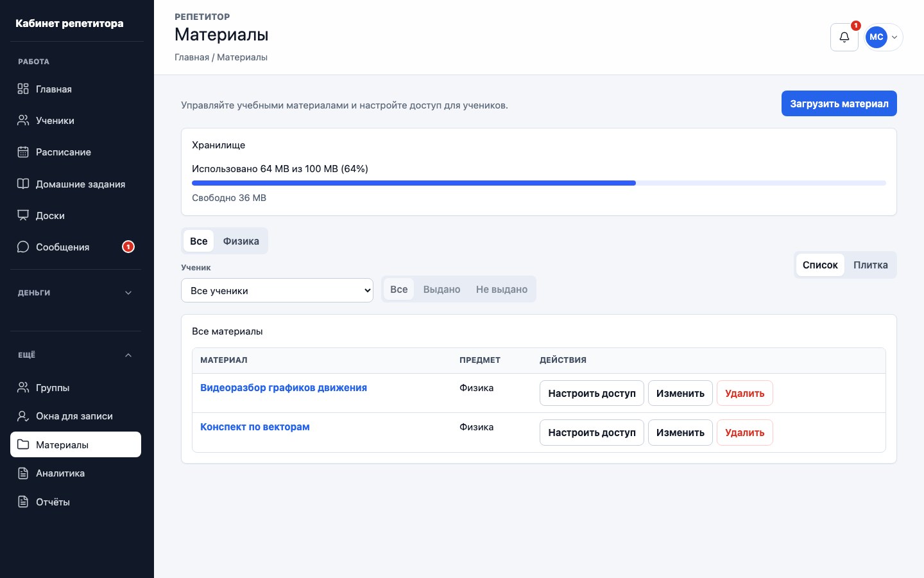Filter materials by Выдано
924x578 pixels.
click(x=441, y=289)
